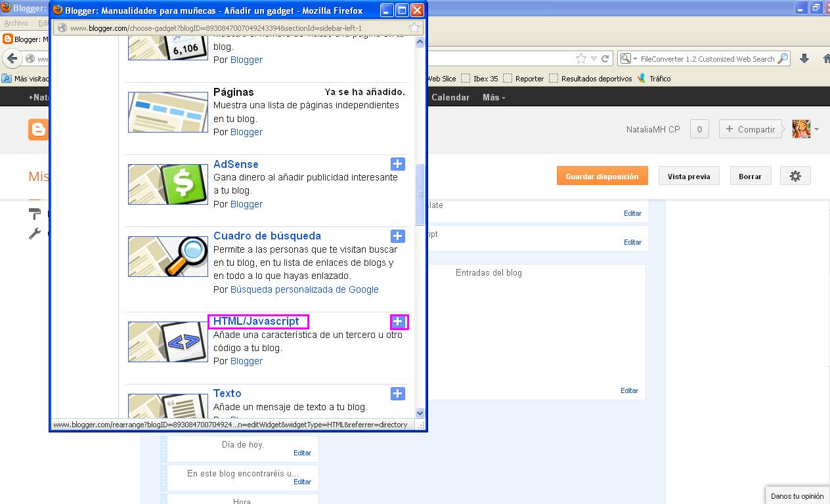830x504 pixels.
Task: Click the popup vertical scrollbar thumb
Action: pyautogui.click(x=420, y=194)
